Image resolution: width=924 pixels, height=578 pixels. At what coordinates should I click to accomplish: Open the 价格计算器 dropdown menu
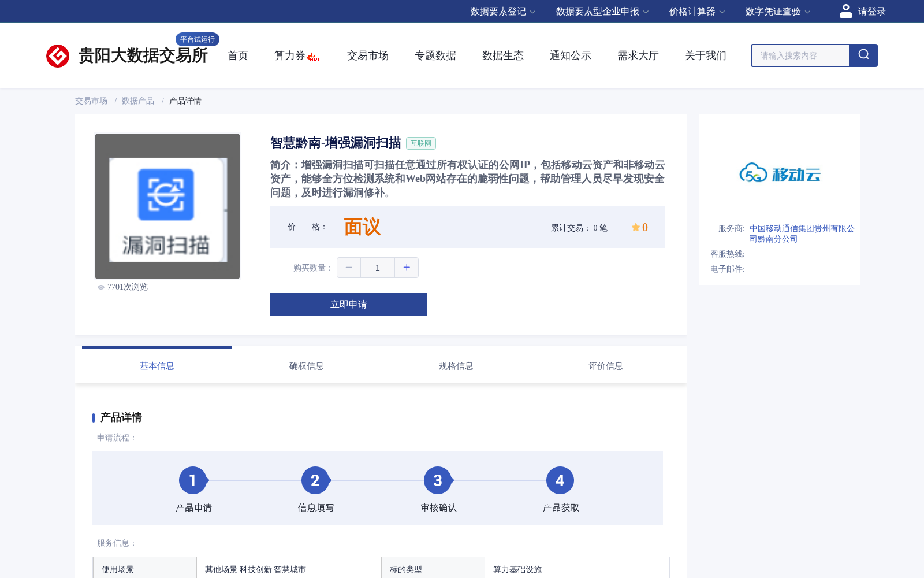coord(697,12)
